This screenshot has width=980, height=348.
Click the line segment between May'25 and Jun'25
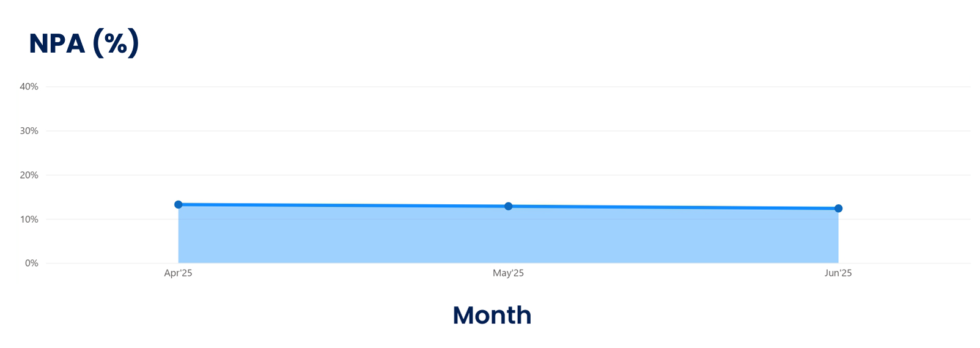672,207
